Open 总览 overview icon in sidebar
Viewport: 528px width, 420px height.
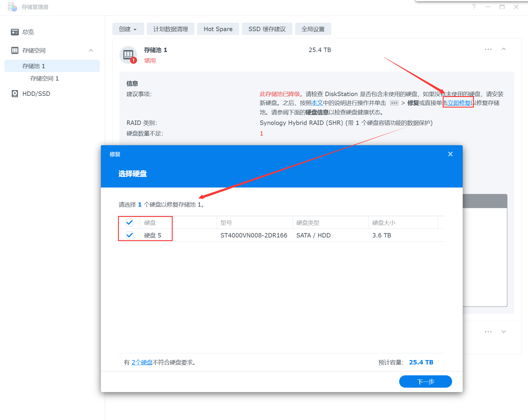15,32
